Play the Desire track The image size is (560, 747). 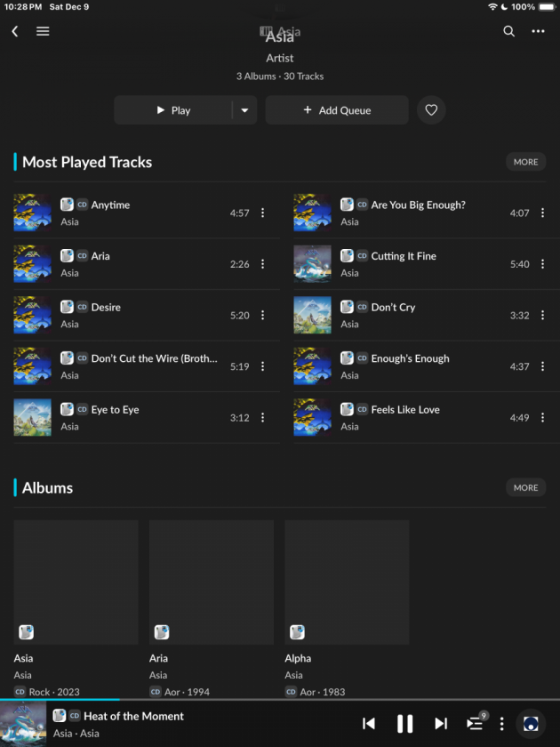click(x=147, y=316)
